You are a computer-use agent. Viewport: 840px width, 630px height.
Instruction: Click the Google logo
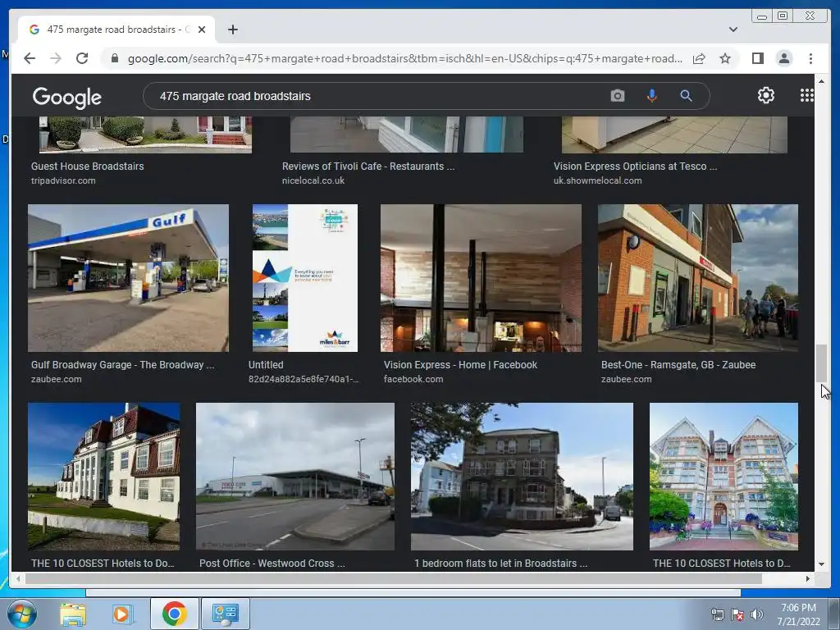click(67, 97)
